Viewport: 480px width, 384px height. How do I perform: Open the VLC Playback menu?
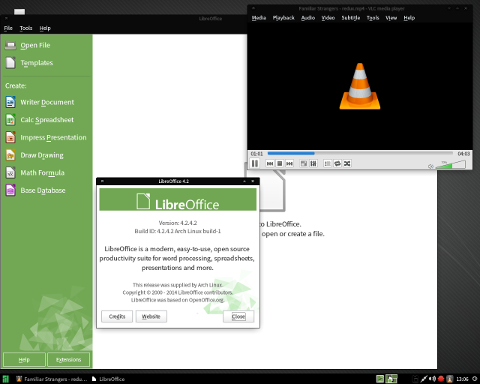(284, 18)
